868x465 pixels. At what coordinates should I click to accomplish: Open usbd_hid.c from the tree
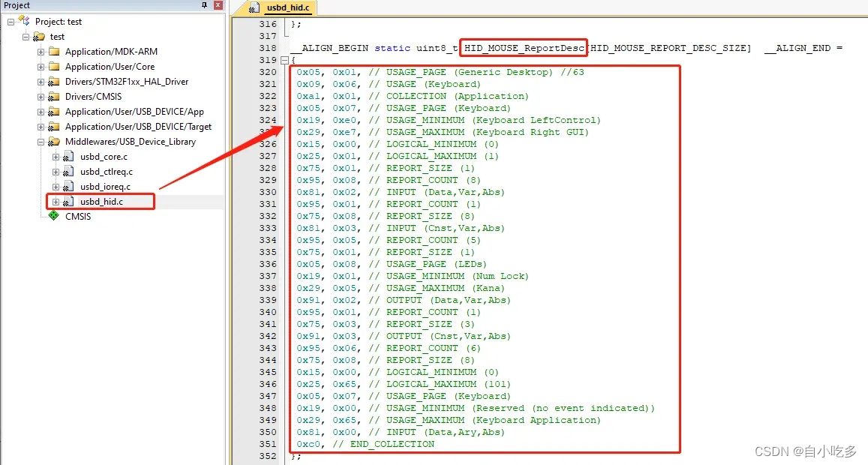click(101, 202)
